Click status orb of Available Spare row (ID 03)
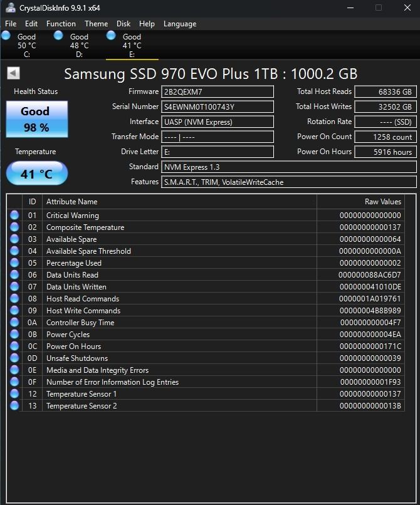Image resolution: width=420 pixels, height=505 pixels. pos(14,239)
